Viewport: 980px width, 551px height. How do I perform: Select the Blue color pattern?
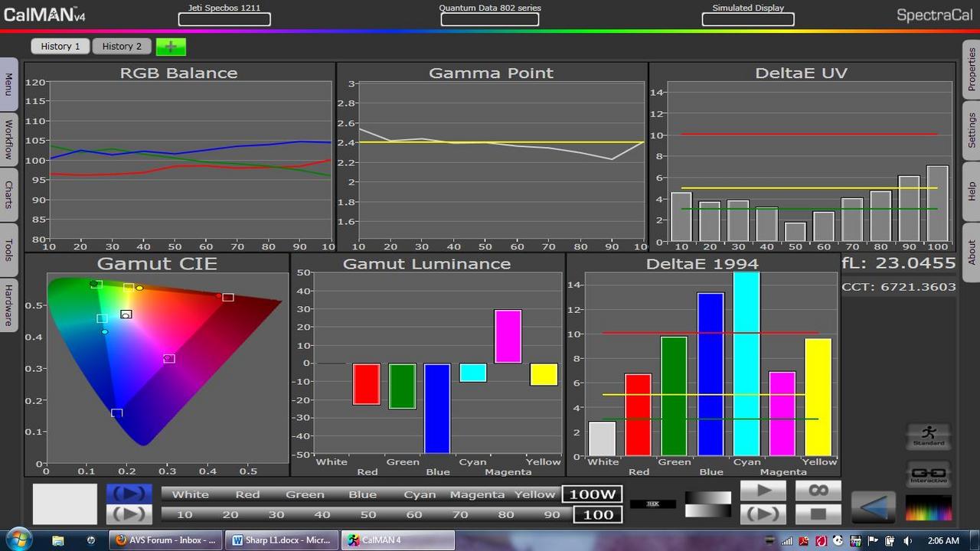click(362, 494)
